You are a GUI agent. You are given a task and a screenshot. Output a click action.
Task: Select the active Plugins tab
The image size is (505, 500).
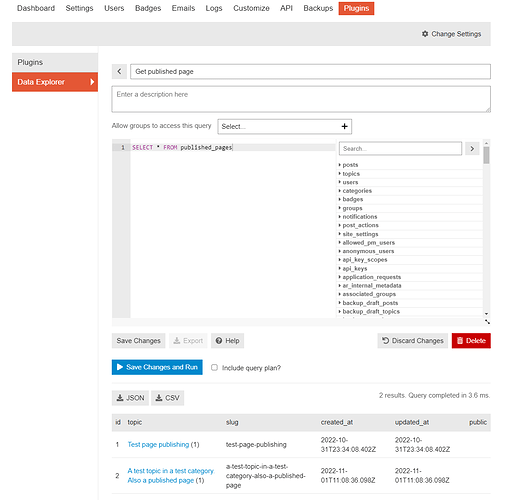[356, 8]
